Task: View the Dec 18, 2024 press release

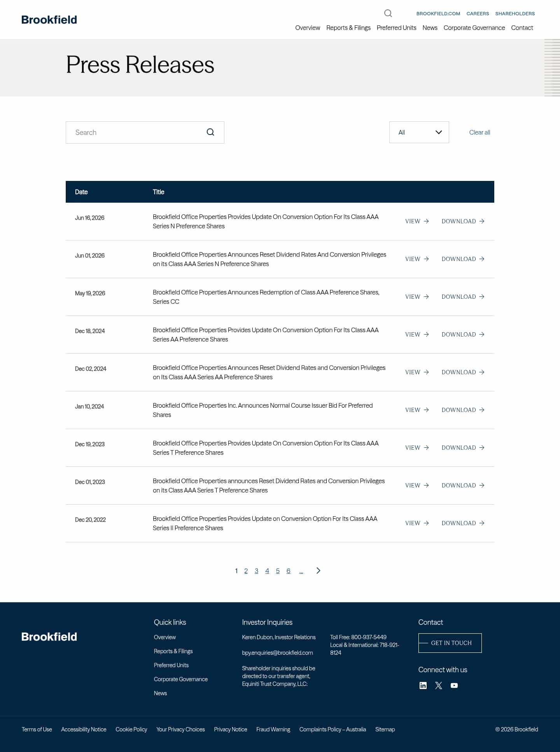Action: (x=417, y=335)
